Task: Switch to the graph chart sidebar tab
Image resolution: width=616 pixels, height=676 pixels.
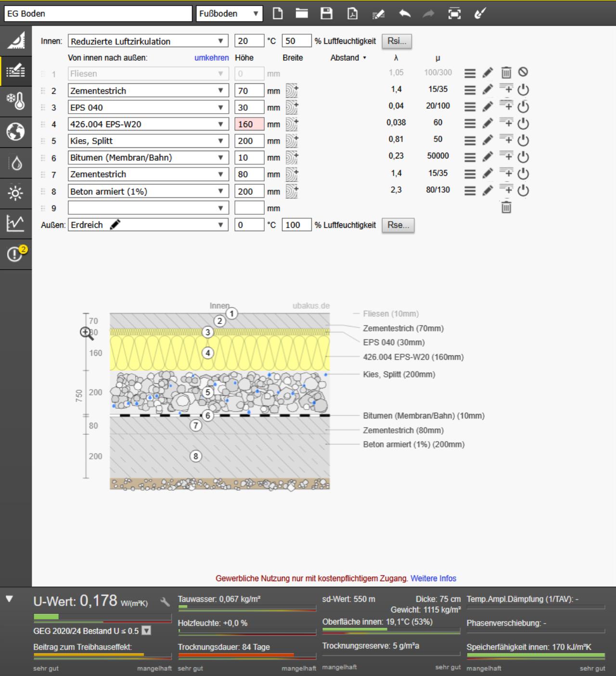Action: click(15, 223)
